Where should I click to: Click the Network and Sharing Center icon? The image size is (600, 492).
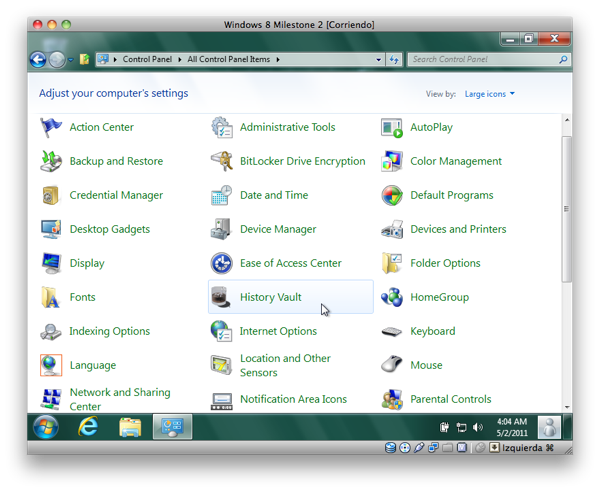[x=51, y=399]
